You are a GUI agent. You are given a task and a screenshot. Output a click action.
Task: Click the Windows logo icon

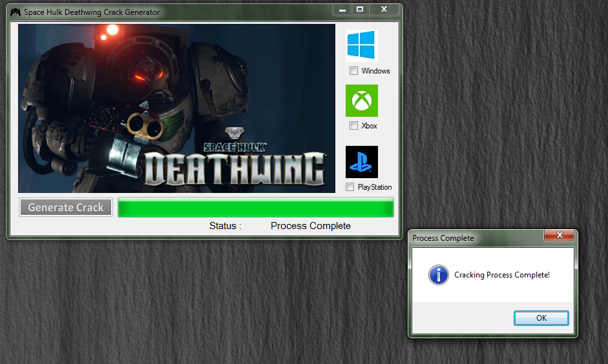(361, 45)
